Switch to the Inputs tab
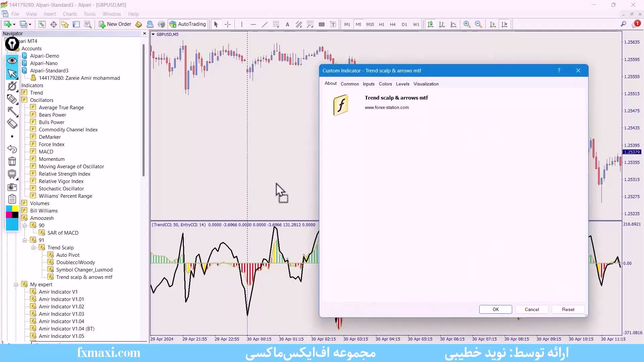Viewport: 644px width, 362px height. 368,84
